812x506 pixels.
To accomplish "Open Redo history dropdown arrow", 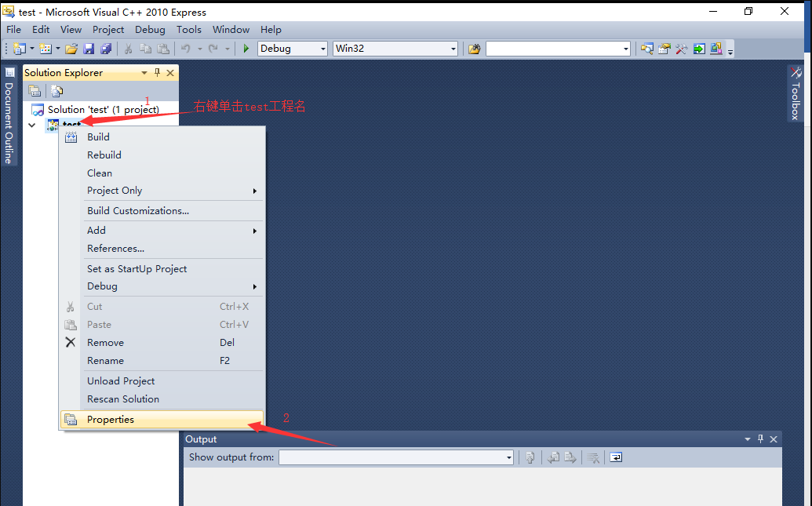I will [227, 49].
